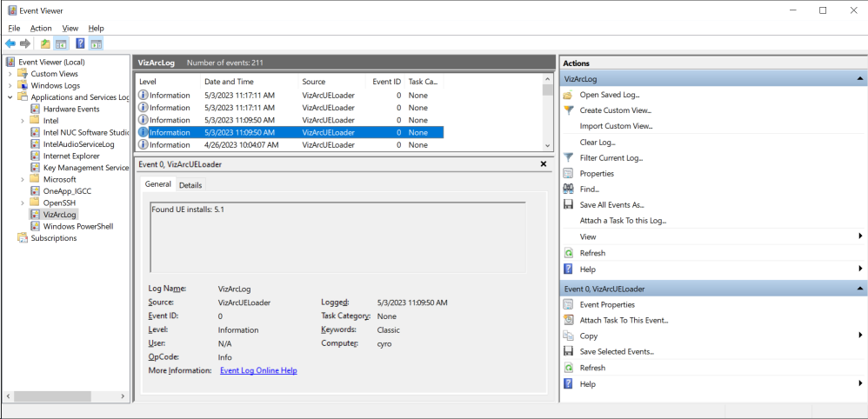The width and height of the screenshot is (868, 419).
Task: Switch to the Details tab
Action: 190,185
